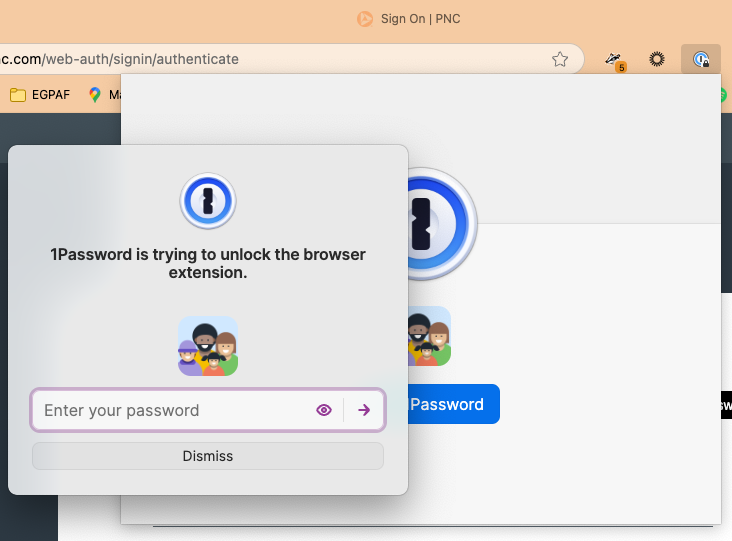Screen dimensions: 732x541
Task: Focus the Enter your password field
Action: point(170,410)
